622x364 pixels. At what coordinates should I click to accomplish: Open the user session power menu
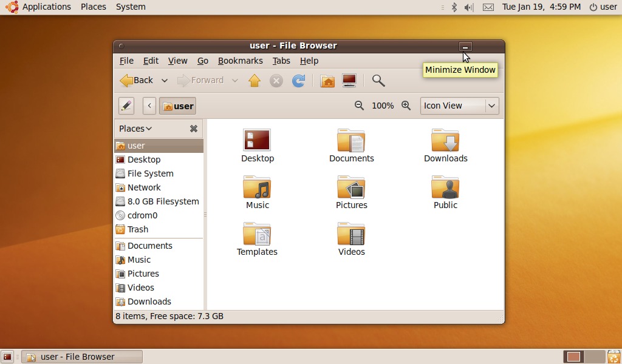coord(603,7)
